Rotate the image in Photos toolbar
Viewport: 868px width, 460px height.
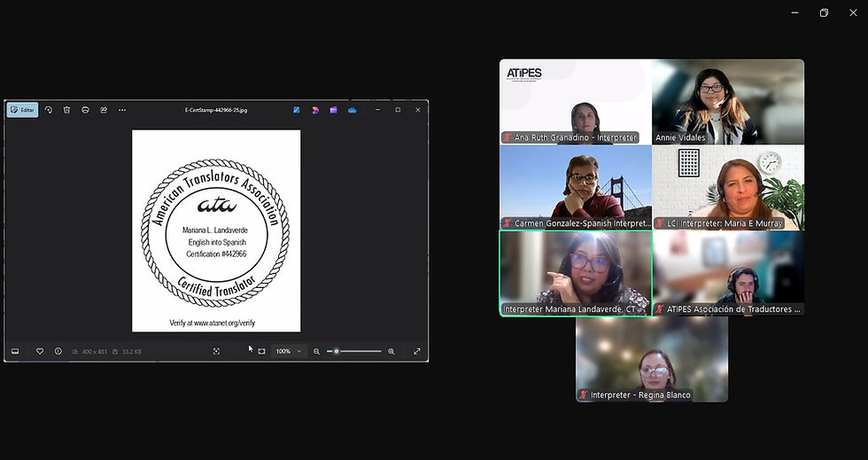48,110
